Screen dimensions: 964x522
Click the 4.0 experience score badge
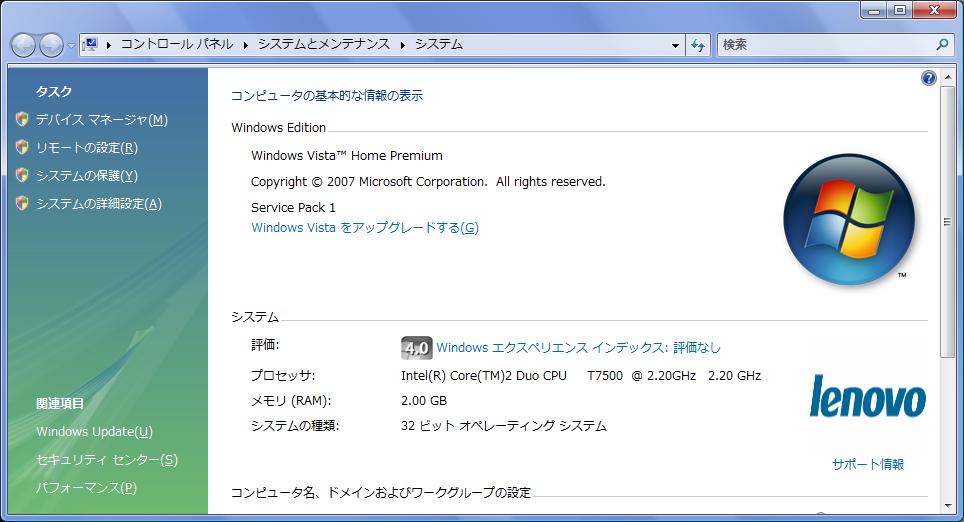tap(416, 348)
